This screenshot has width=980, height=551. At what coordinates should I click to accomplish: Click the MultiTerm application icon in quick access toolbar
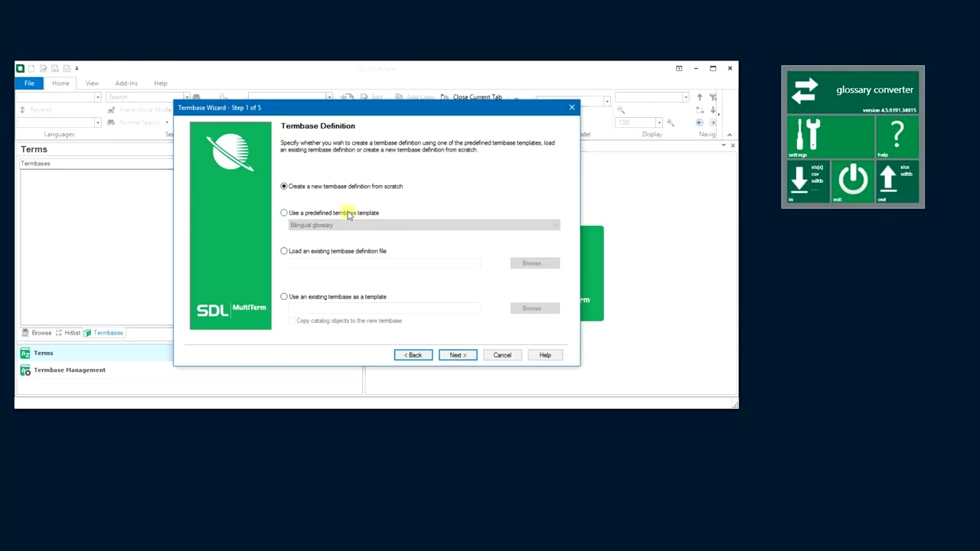coord(21,68)
